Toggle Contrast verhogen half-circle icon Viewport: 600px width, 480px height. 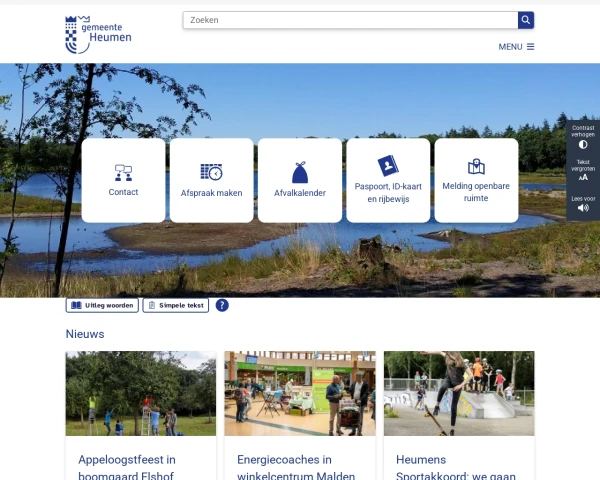click(x=583, y=145)
